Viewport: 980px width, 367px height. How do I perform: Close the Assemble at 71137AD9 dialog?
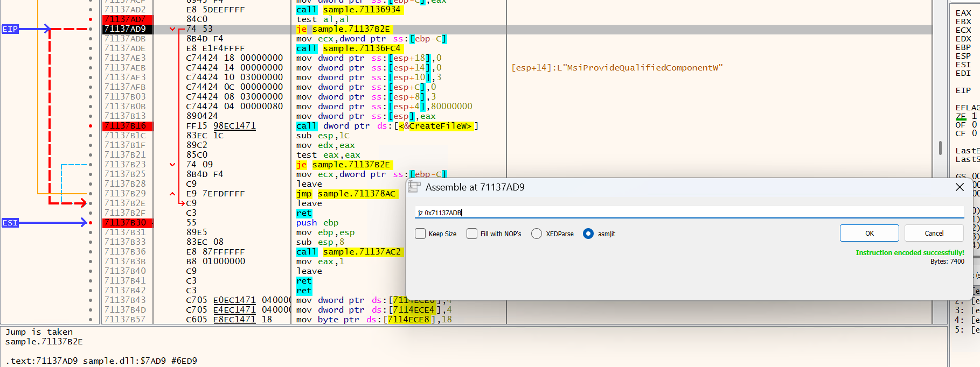[960, 187]
